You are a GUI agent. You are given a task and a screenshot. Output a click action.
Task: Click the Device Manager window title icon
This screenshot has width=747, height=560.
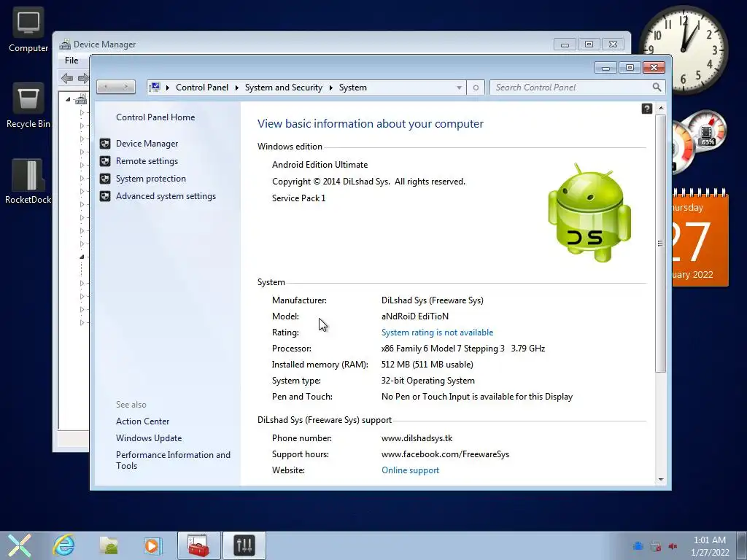click(65, 44)
